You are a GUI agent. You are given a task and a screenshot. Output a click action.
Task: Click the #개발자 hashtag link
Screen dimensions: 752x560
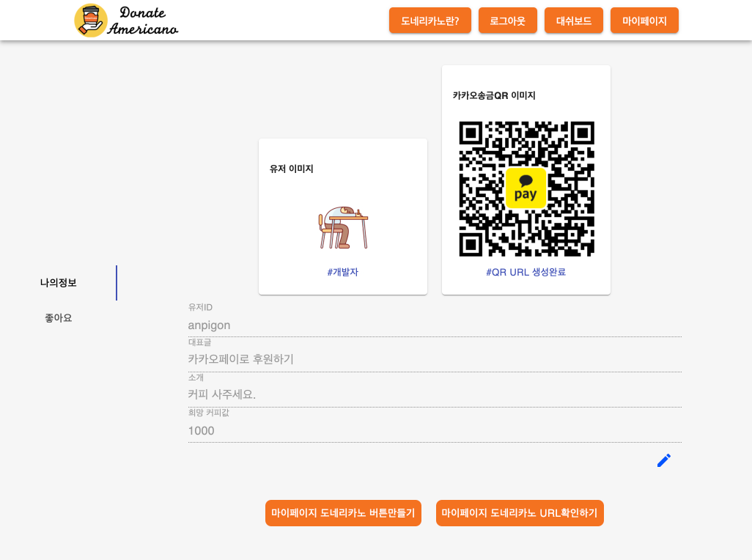343,272
